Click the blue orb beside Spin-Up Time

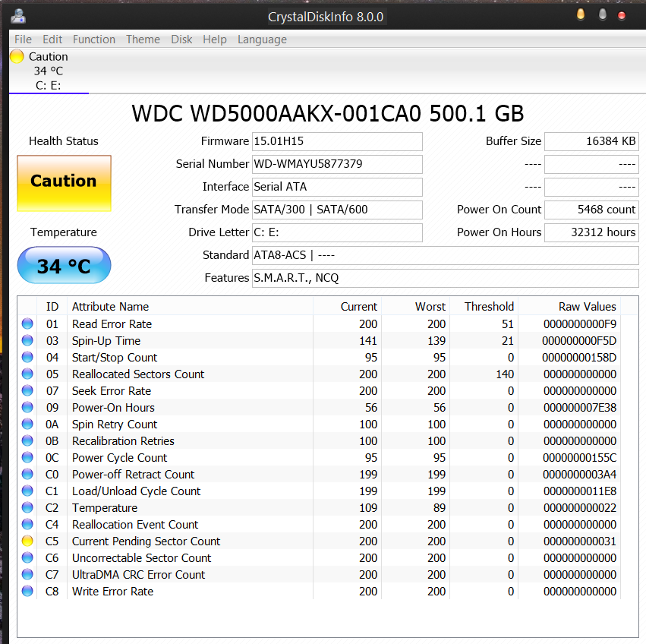tap(27, 341)
